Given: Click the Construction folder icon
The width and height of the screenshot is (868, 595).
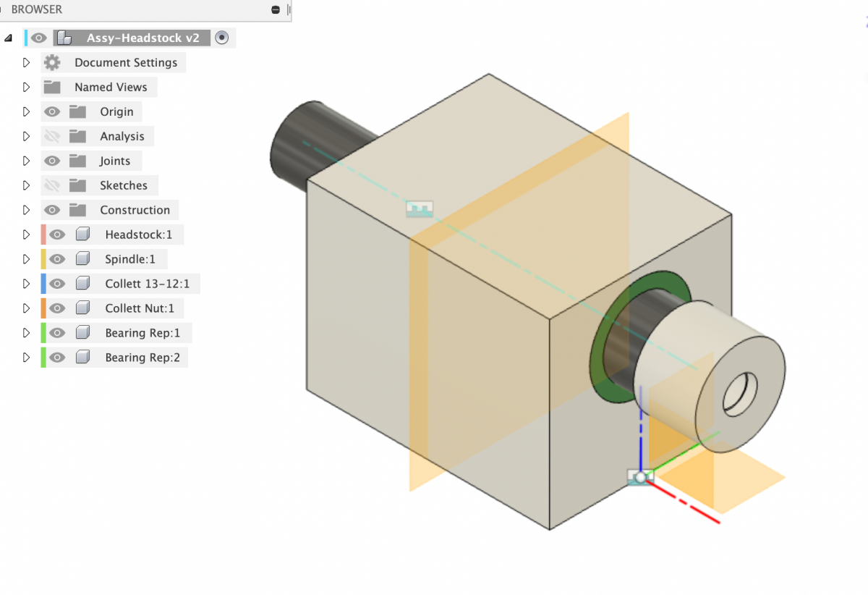Looking at the screenshot, I should pos(77,210).
